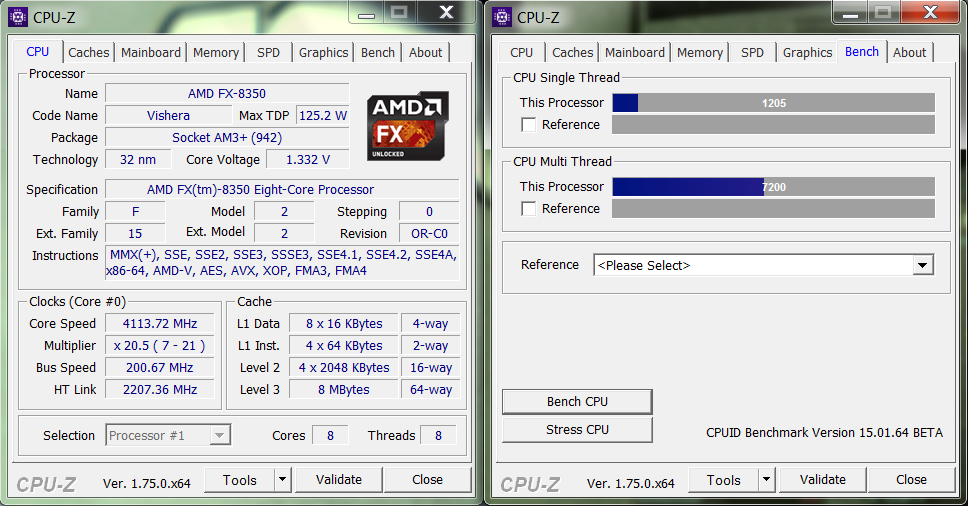Open About tab in right window
The image size is (968, 506).
[x=909, y=52]
